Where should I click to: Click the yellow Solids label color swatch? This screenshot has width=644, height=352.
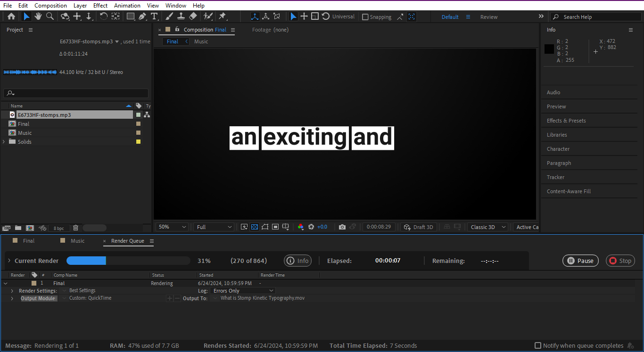tap(138, 141)
